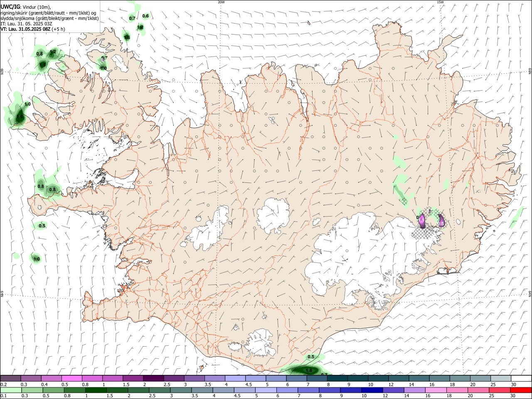
Task: Click the palest green 0.1 rain swatch
Action: [x=11, y=390]
